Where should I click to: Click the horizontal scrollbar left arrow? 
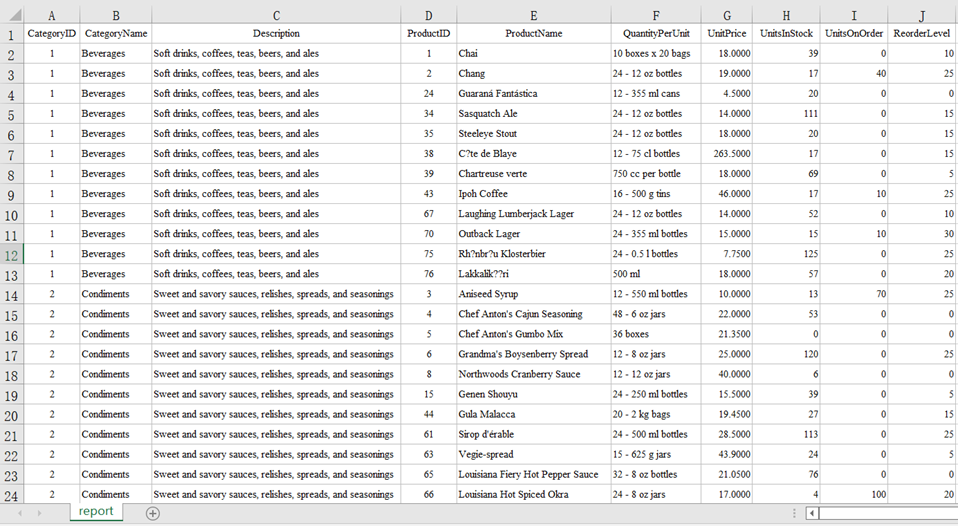click(x=813, y=513)
